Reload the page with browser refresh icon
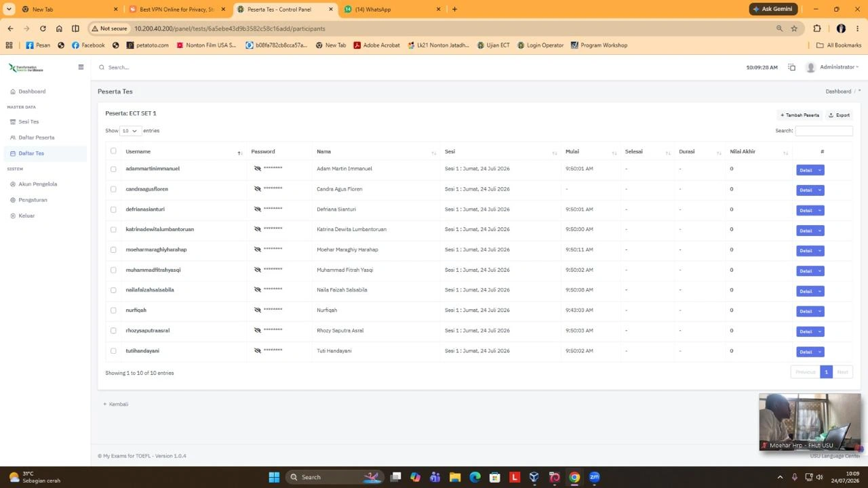This screenshot has height=488, width=868. 43,28
